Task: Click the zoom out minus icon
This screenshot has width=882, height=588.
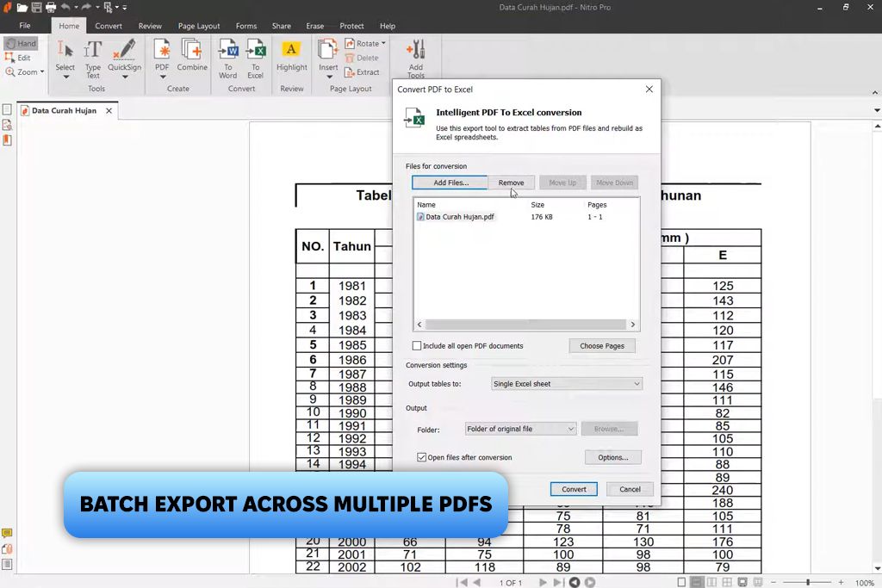Action: click(x=774, y=582)
